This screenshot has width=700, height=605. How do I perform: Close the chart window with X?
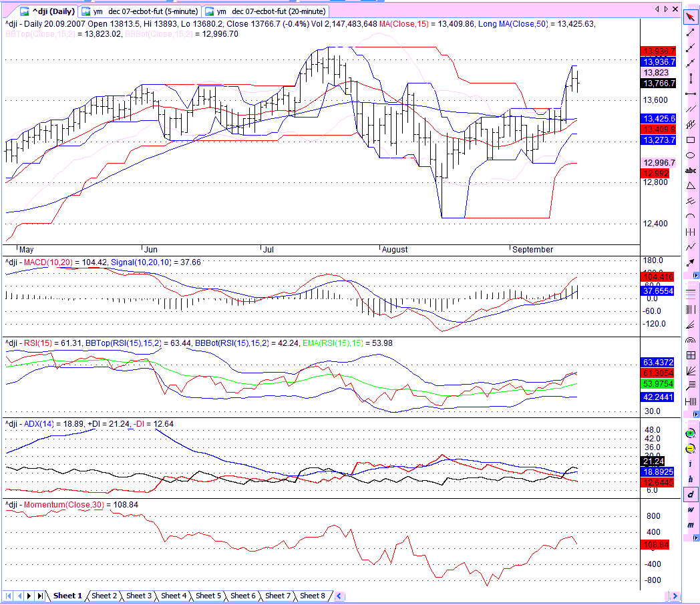click(x=675, y=9)
